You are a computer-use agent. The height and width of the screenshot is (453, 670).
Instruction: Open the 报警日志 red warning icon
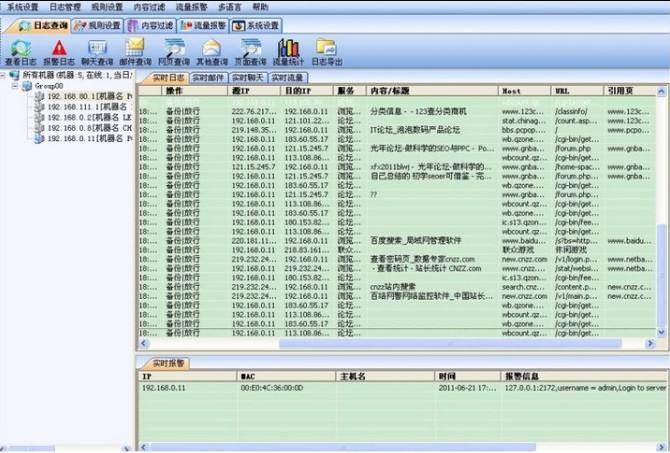pyautogui.click(x=59, y=52)
